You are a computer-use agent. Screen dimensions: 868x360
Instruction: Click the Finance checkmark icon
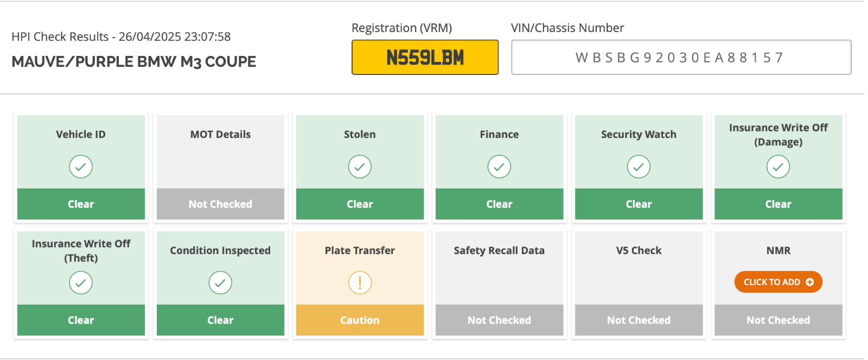499,167
